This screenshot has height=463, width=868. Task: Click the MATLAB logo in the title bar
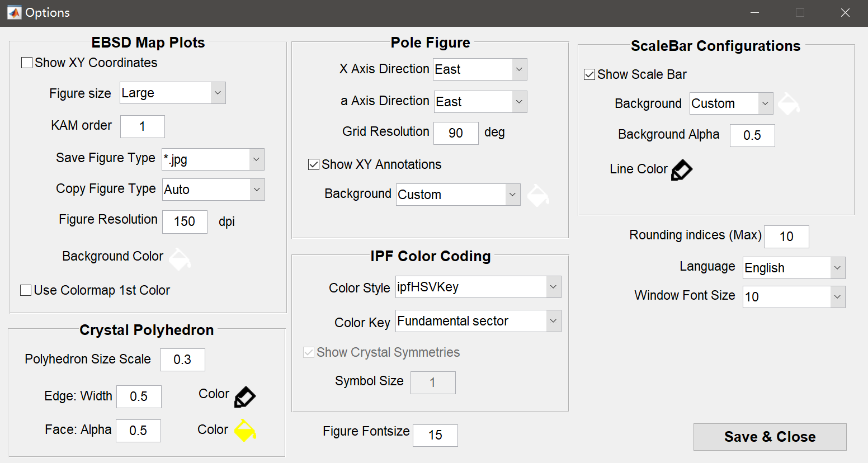click(14, 12)
